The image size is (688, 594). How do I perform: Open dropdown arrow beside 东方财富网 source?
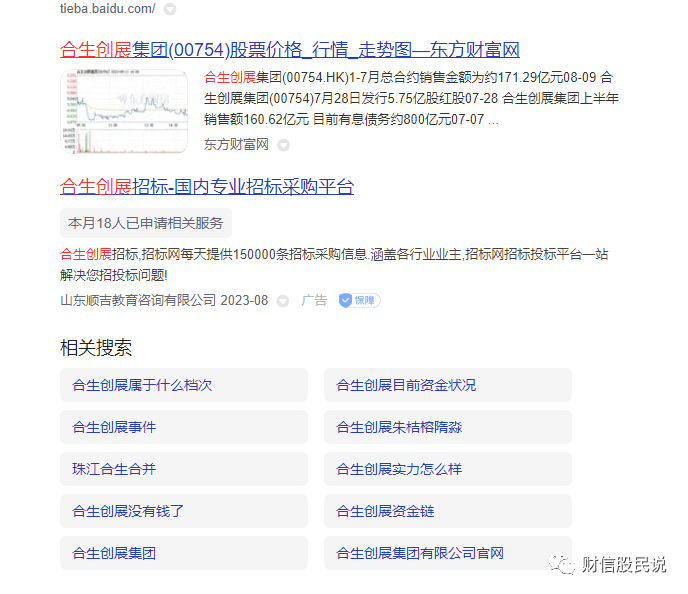click(x=283, y=145)
